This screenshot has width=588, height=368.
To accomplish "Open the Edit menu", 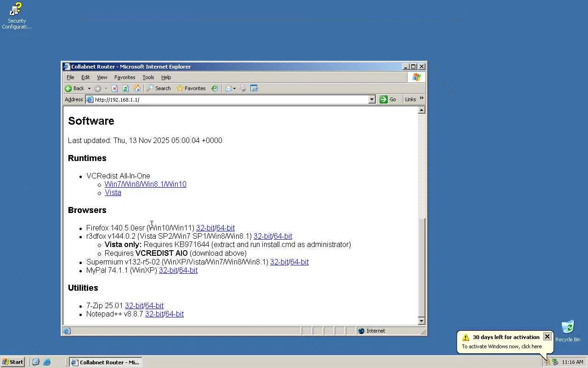I will (85, 77).
